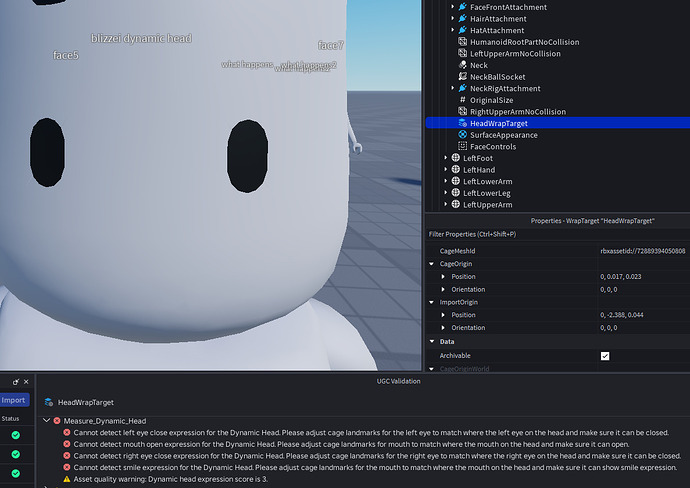Screen dimensions: 690x488
Task: Edit the ImportOrigin Position value
Action: click(x=643, y=315)
